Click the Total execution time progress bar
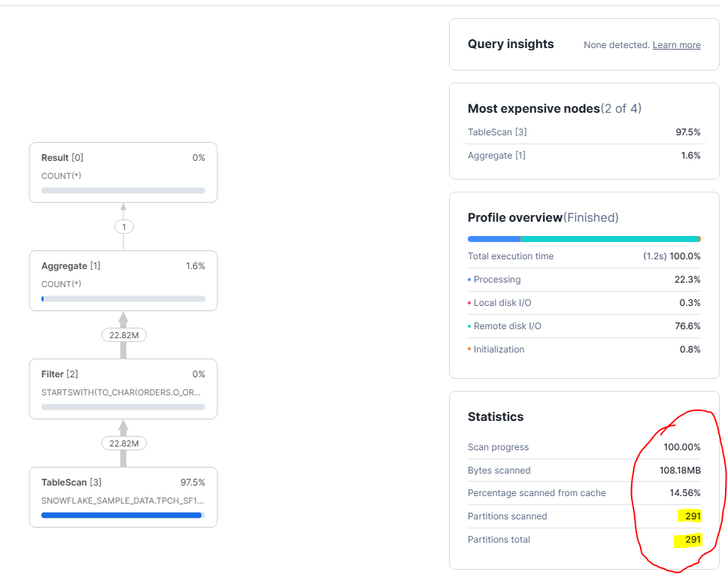Screen dimensions: 728x578 click(584, 238)
